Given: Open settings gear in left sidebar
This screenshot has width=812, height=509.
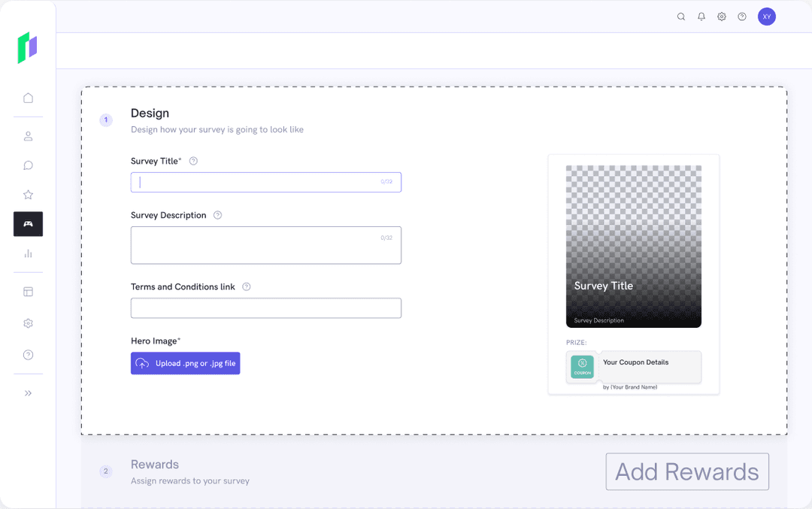Looking at the screenshot, I should tap(28, 323).
